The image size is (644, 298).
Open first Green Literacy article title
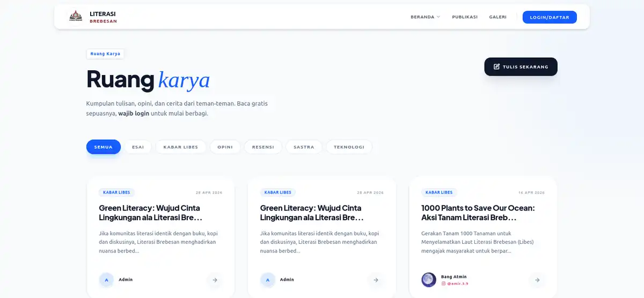(x=151, y=213)
